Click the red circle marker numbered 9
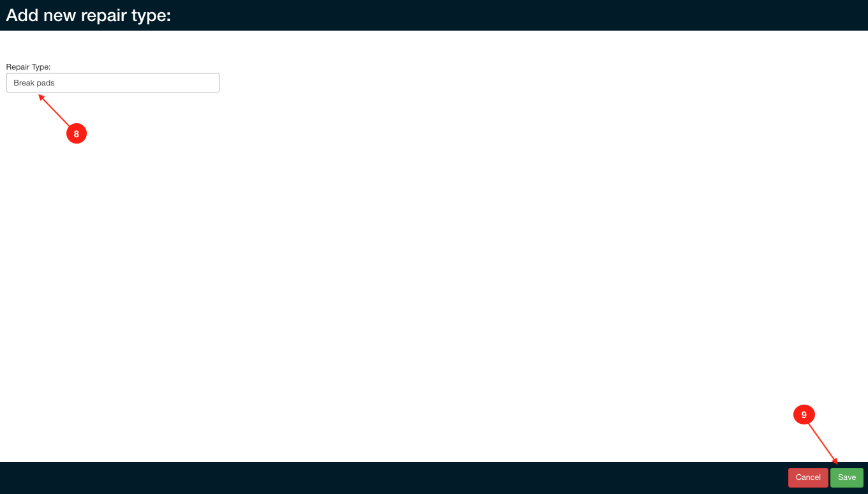 pos(804,415)
